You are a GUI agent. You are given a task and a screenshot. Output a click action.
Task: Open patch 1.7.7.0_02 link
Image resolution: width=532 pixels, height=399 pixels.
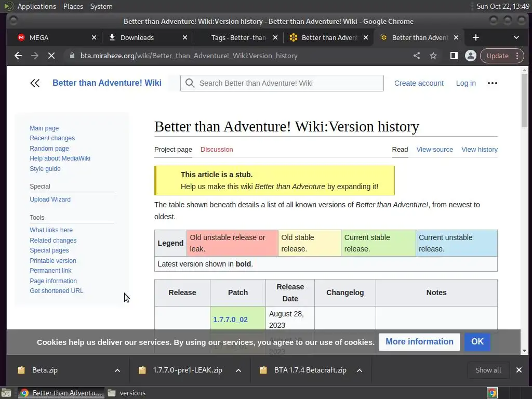pos(230,320)
